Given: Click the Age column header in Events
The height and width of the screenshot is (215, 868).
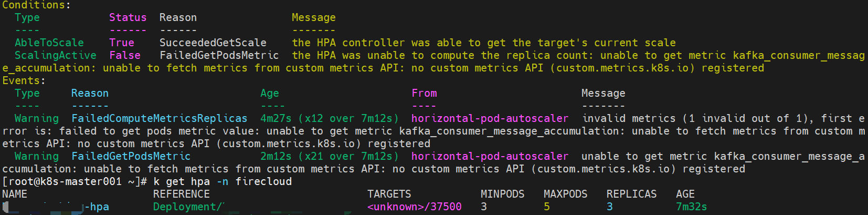Looking at the screenshot, I should pyautogui.click(x=269, y=93).
